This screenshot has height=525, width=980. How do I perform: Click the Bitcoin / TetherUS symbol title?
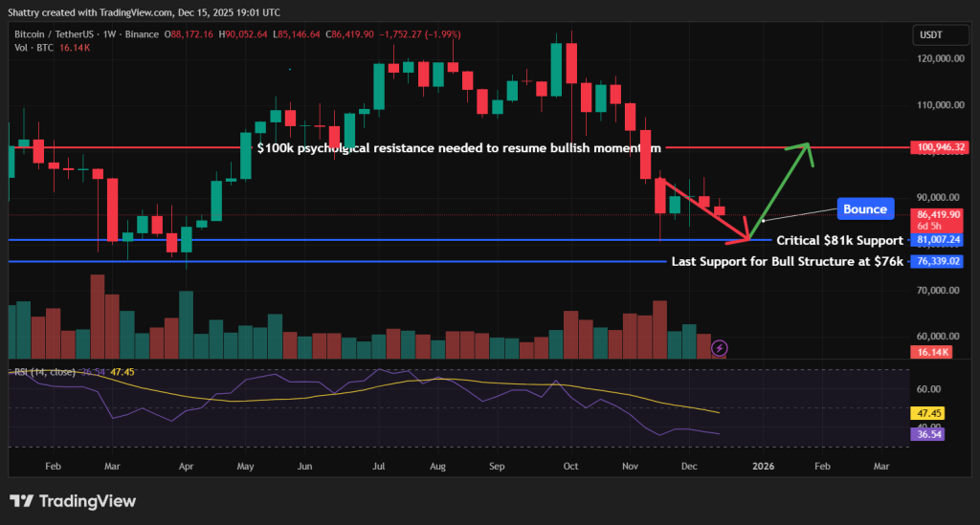point(67,34)
